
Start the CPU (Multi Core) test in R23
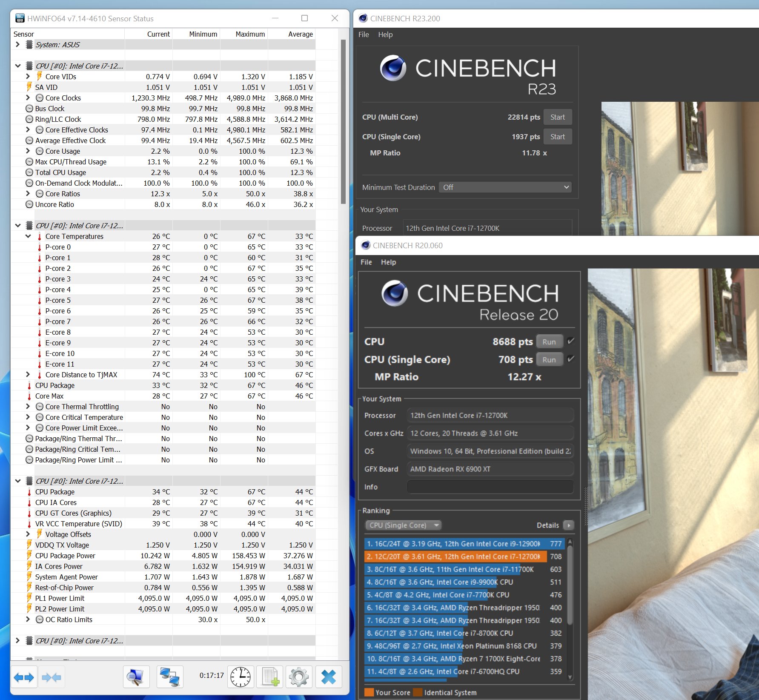557,117
